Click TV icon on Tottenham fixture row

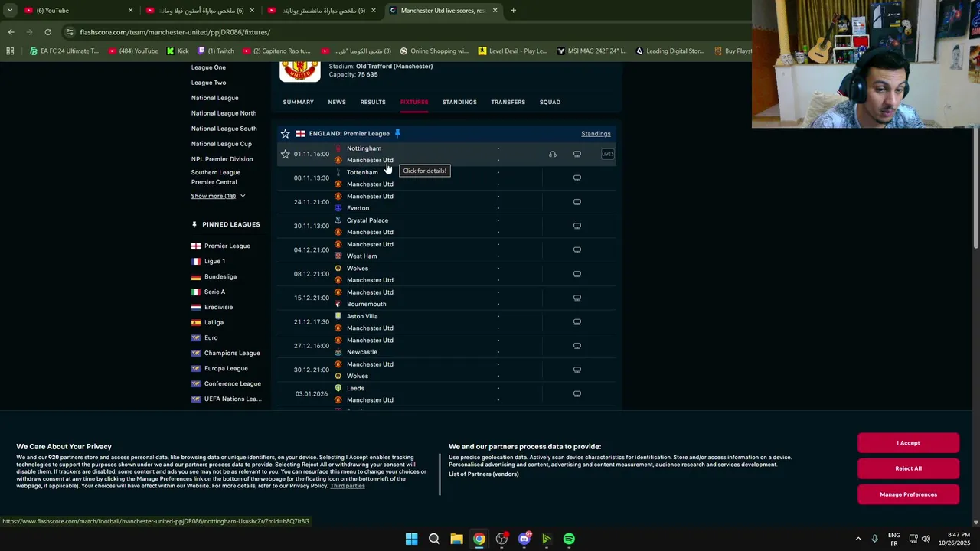[x=577, y=178]
